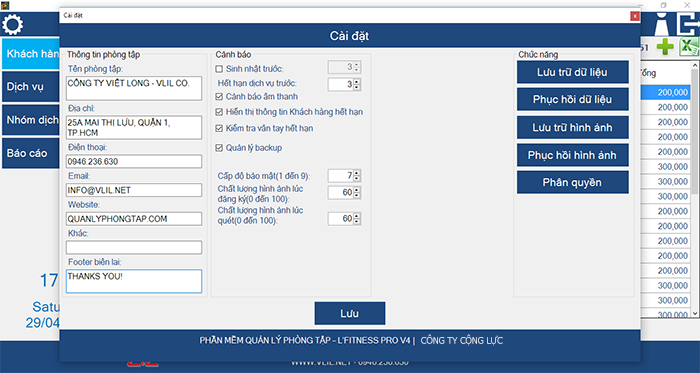The image size is (700, 373).
Task: Click the Cấp độ bảo mật spinner arrows
Action: 356,176
